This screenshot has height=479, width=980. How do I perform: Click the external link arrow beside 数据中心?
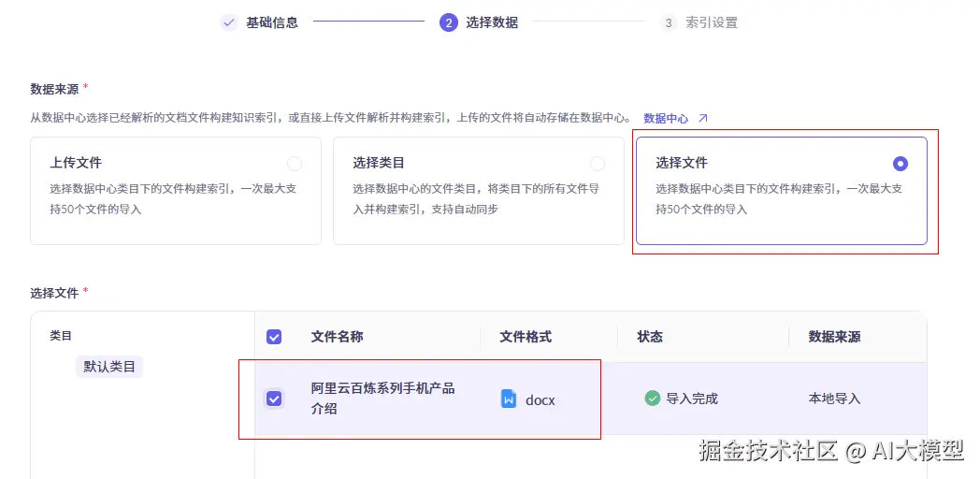point(703,119)
